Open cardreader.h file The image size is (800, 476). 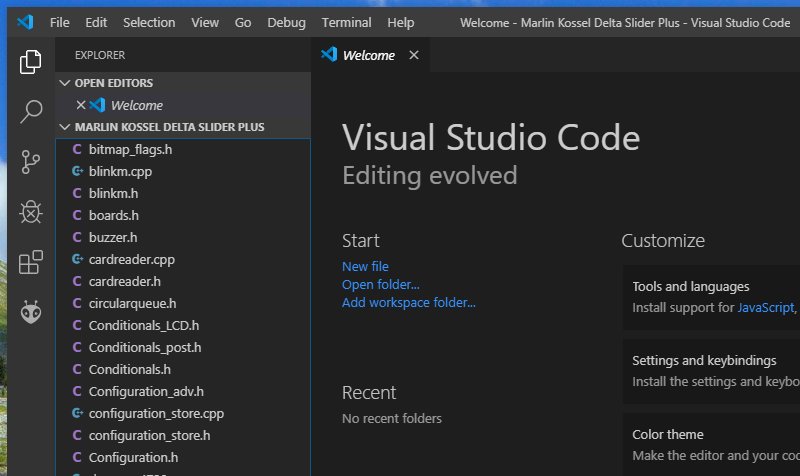(x=183, y=281)
